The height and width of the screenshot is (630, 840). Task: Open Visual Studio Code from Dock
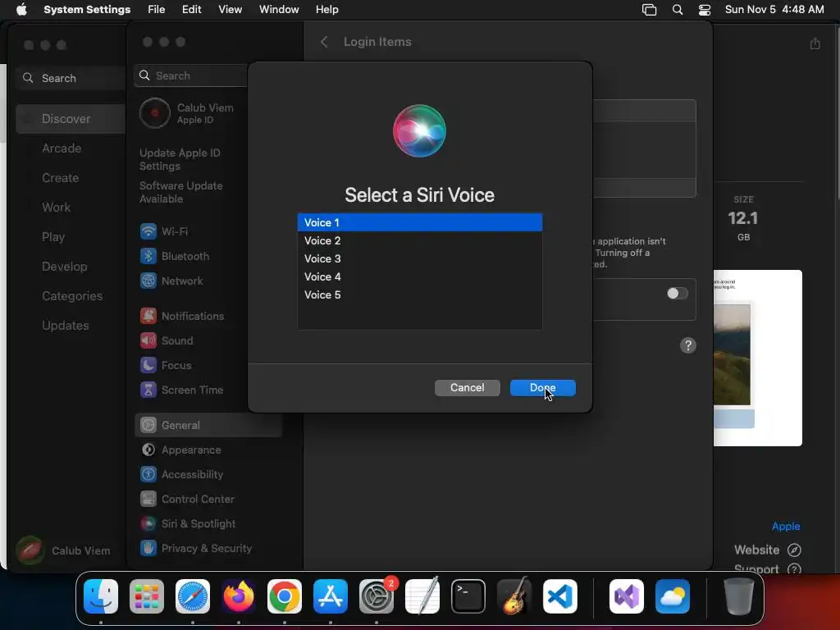point(560,596)
